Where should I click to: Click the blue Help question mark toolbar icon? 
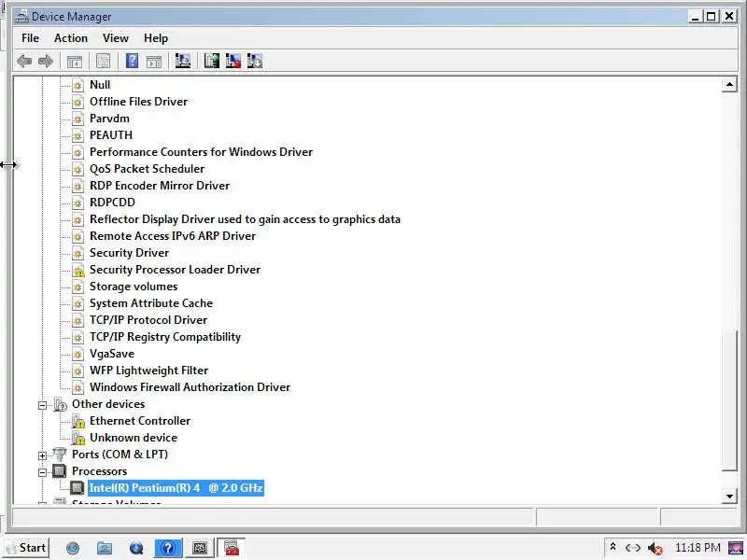132,61
